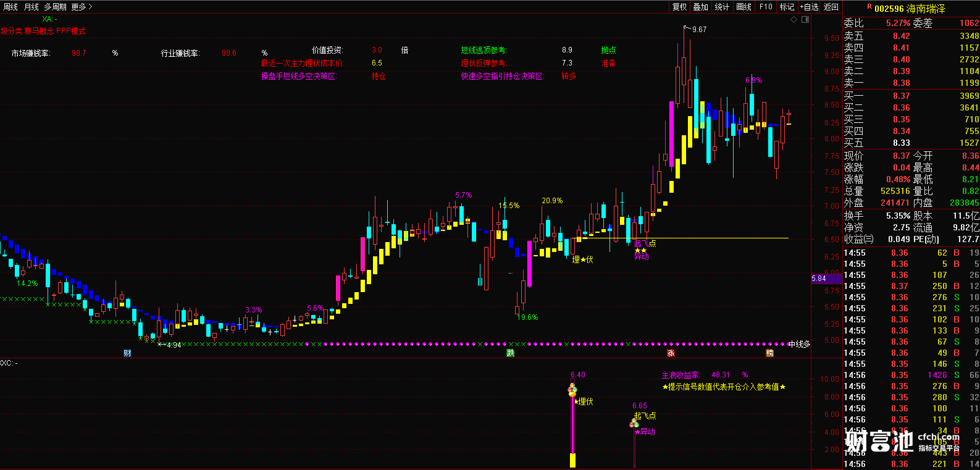Screen dimensions: 980x470
Task: Open the 多周期 multi-period selector
Action: (55, 7)
